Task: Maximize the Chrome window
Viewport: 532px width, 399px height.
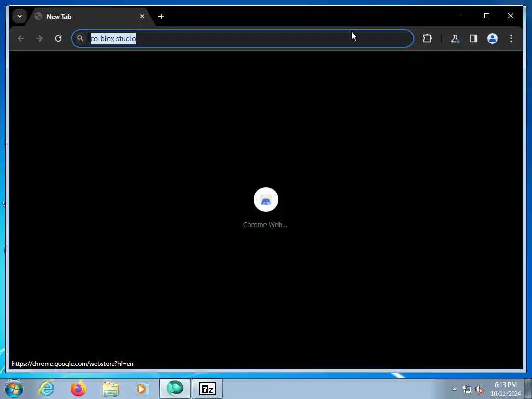Action: coord(486,16)
